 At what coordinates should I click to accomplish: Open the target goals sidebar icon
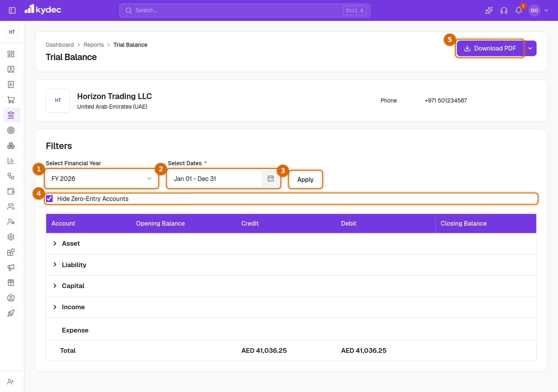pyautogui.click(x=11, y=130)
